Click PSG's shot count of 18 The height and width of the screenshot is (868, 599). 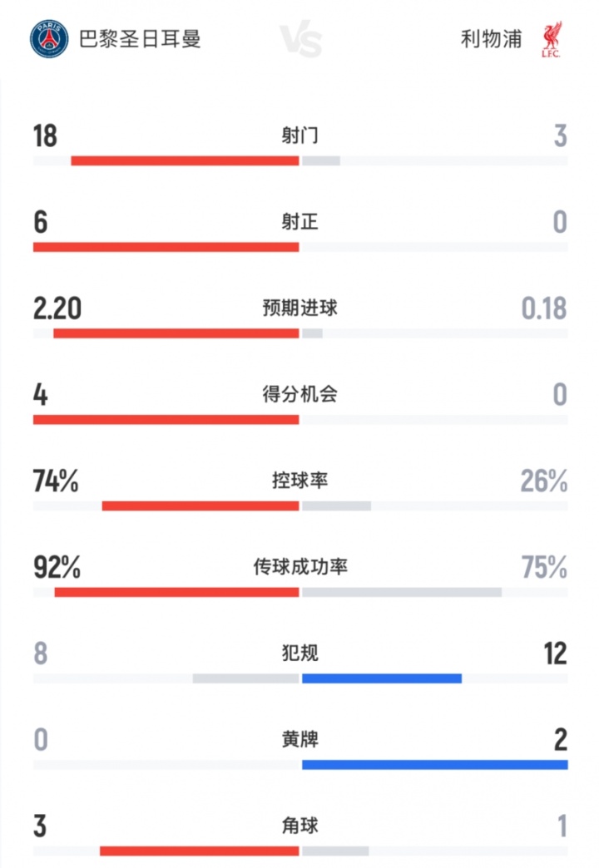click(x=45, y=136)
